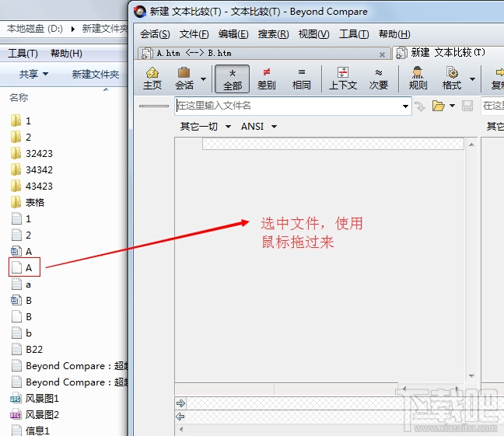The height and width of the screenshot is (436, 504).
Task: Expand the dropdown beside the open-file folder
Action: [x=452, y=106]
